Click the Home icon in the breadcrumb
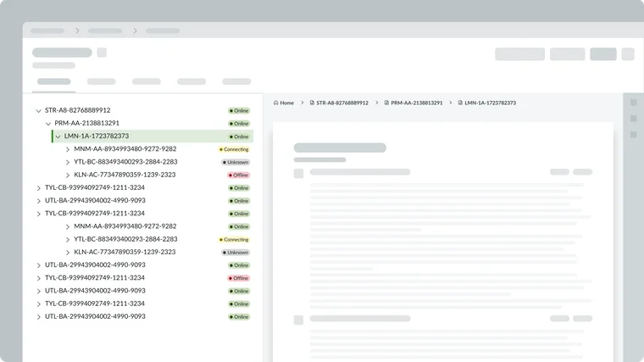 [275, 103]
